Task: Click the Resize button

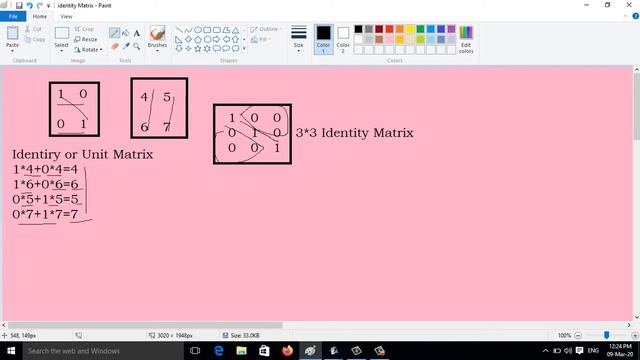Action: pyautogui.click(x=86, y=39)
